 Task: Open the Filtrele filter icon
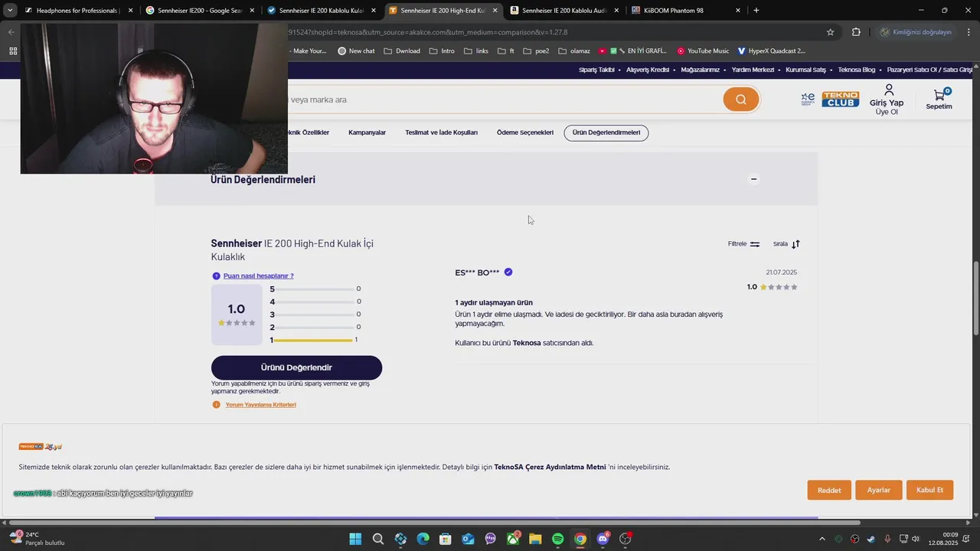tap(755, 244)
